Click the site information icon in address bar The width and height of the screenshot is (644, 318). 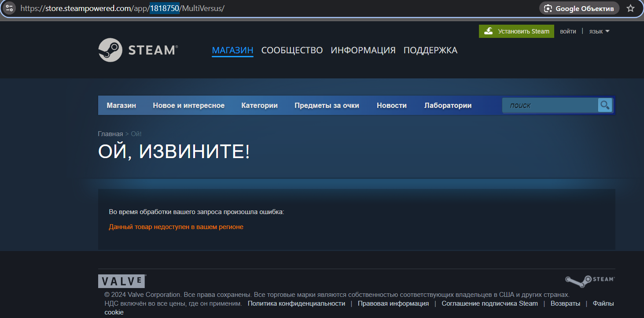click(10, 8)
